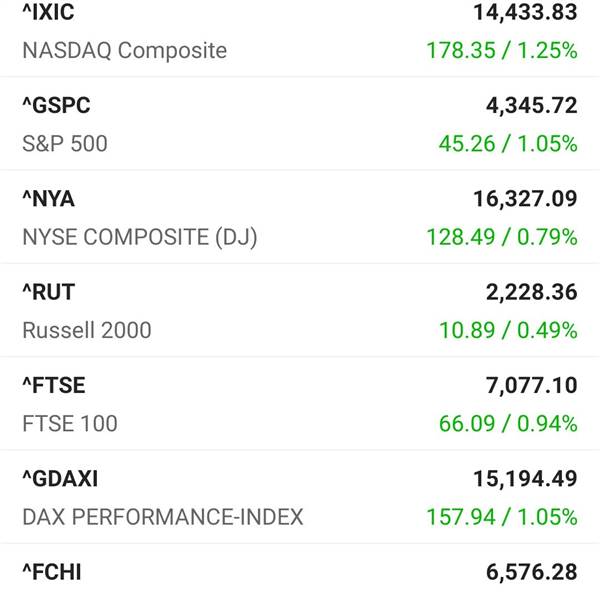The height and width of the screenshot is (600, 600).
Task: Open the ^FTSE ticker symbol
Action: point(54,385)
